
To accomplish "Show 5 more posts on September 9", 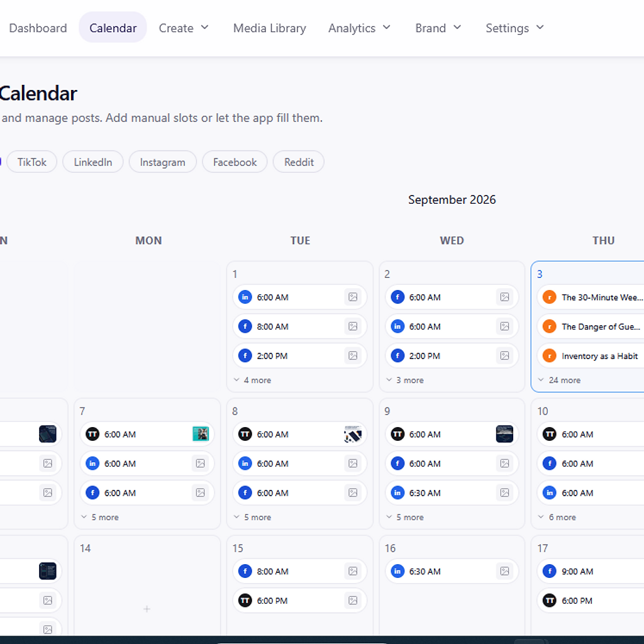I will (405, 517).
